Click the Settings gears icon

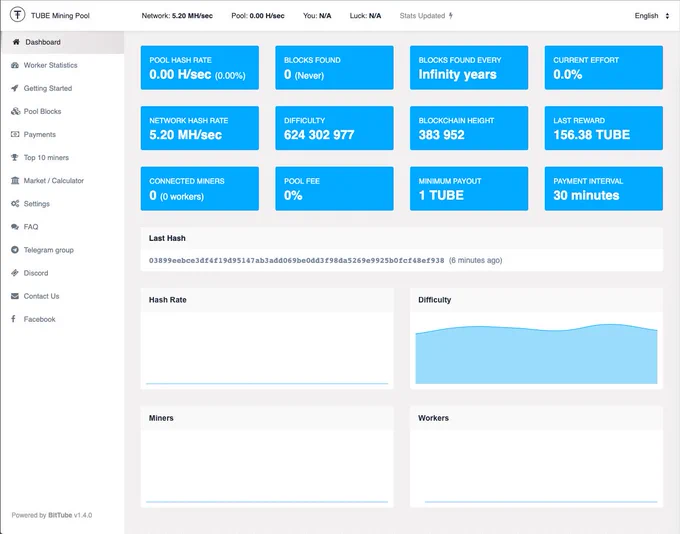point(15,203)
